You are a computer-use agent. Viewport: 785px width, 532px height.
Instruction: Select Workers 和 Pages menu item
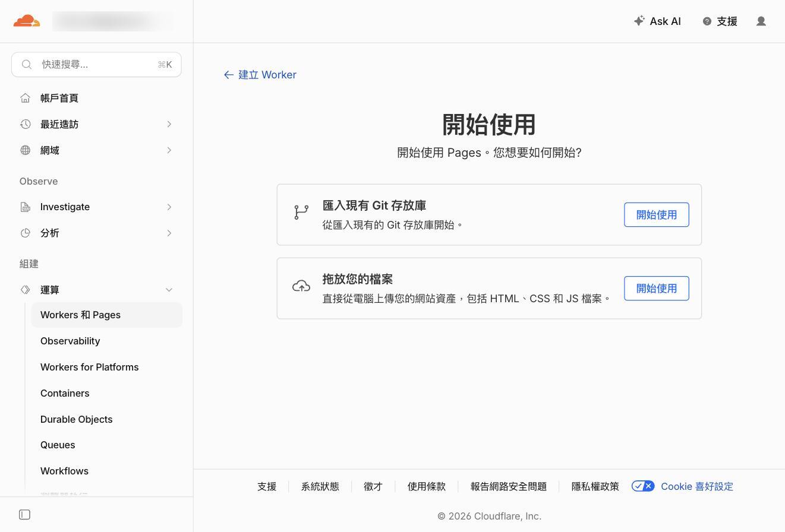(x=106, y=315)
